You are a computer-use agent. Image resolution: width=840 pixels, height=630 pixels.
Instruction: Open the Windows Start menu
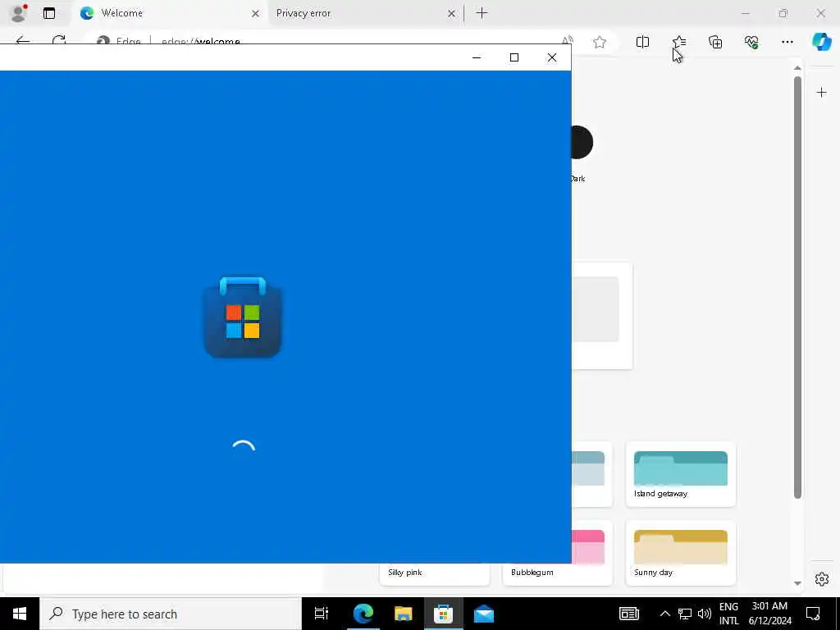coord(20,614)
